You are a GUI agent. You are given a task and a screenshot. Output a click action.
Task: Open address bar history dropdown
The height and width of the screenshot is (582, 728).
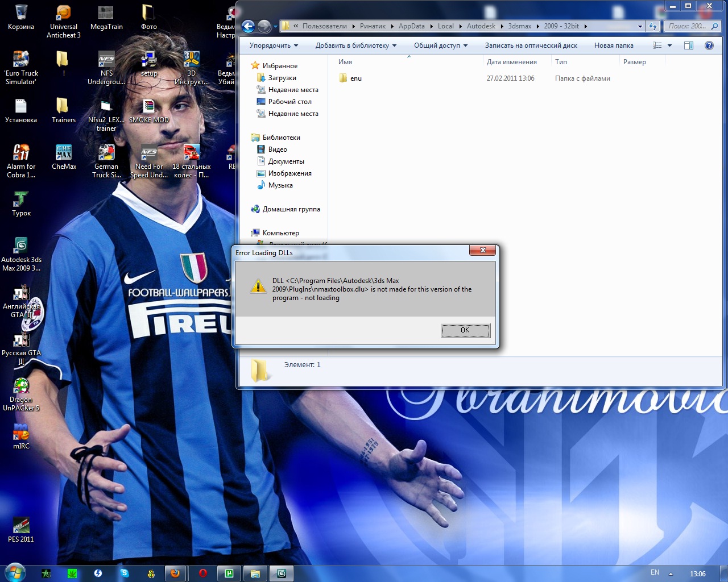[640, 26]
